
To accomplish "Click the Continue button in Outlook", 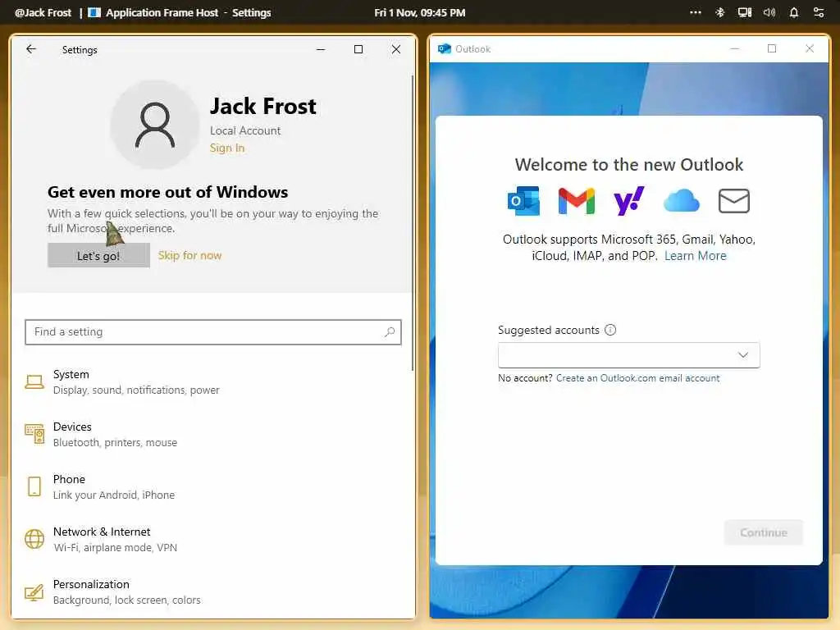I will pos(764,532).
